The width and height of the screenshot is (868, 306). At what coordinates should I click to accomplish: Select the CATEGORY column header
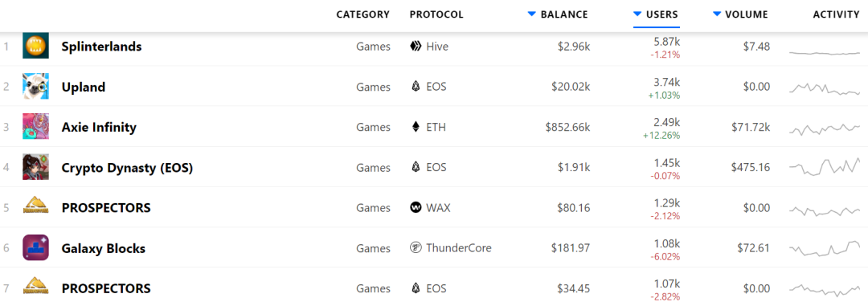point(363,14)
